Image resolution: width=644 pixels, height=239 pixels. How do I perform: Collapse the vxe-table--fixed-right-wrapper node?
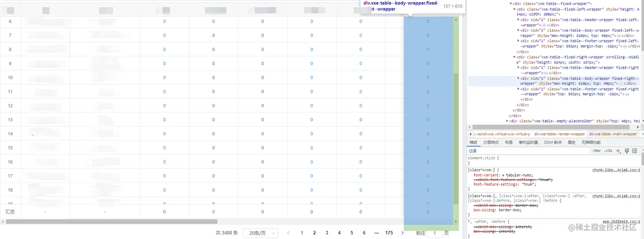[x=515, y=57]
